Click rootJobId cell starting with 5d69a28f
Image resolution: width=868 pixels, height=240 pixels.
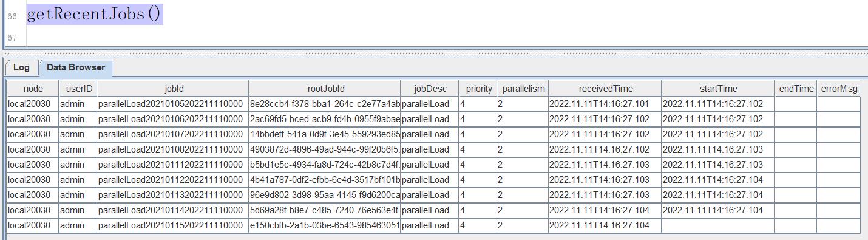point(324,210)
